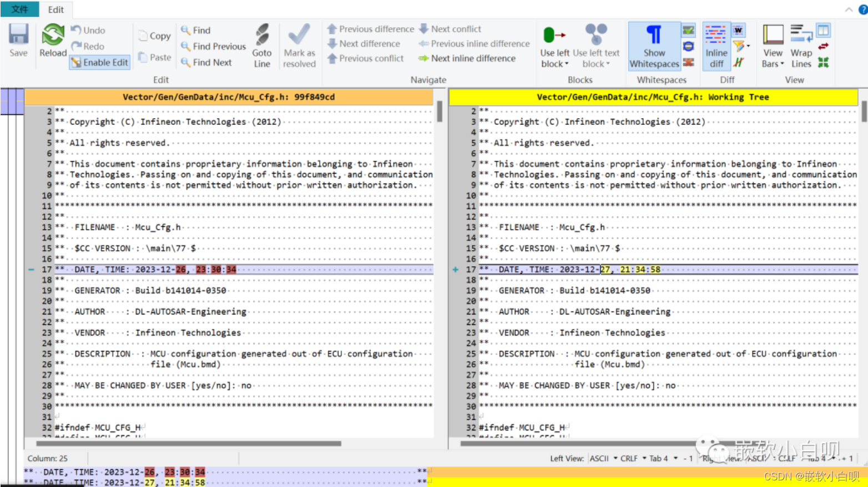Click the Save icon
Image resolution: width=868 pixels, height=487 pixels.
tap(18, 40)
